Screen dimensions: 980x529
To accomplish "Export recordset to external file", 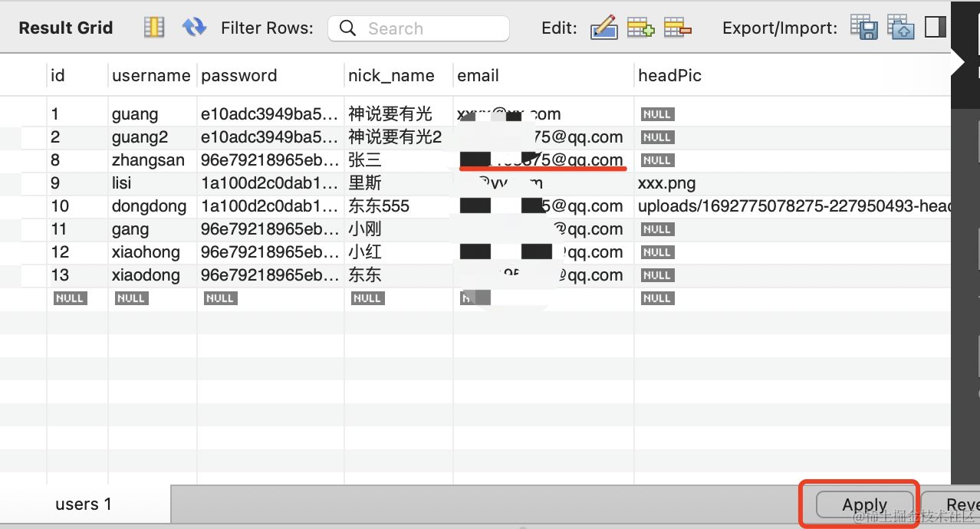I will tap(864, 28).
